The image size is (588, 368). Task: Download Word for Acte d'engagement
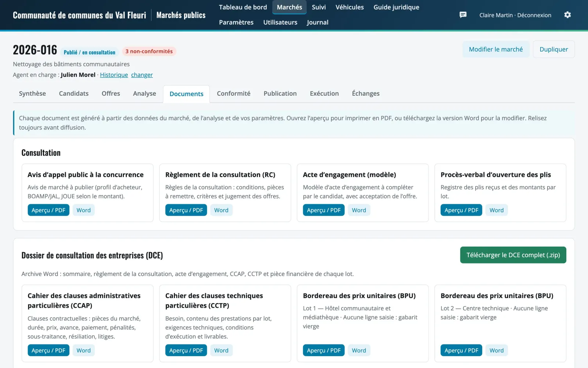coord(359,210)
